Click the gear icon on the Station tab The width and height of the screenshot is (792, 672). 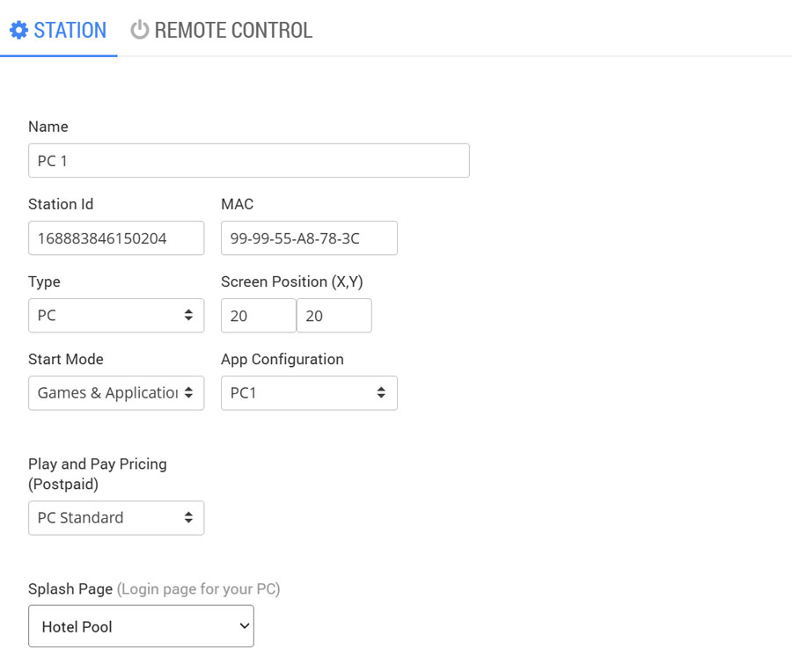(x=18, y=30)
